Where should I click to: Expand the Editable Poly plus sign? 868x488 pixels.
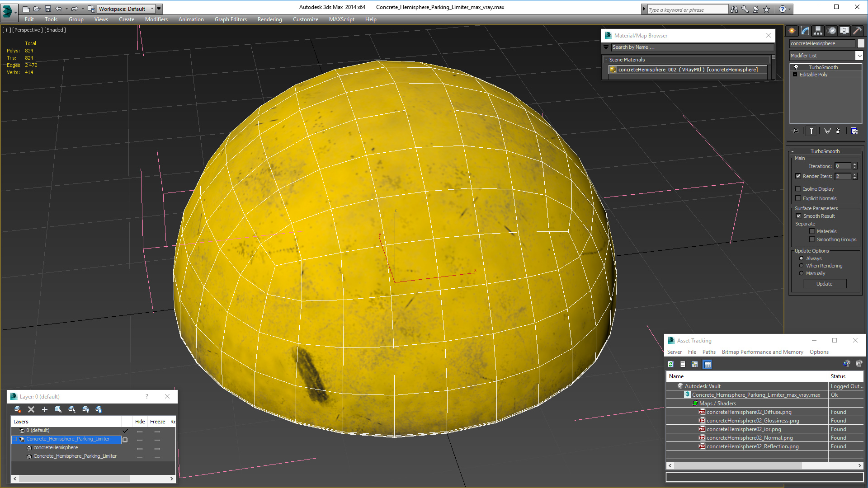coord(795,75)
